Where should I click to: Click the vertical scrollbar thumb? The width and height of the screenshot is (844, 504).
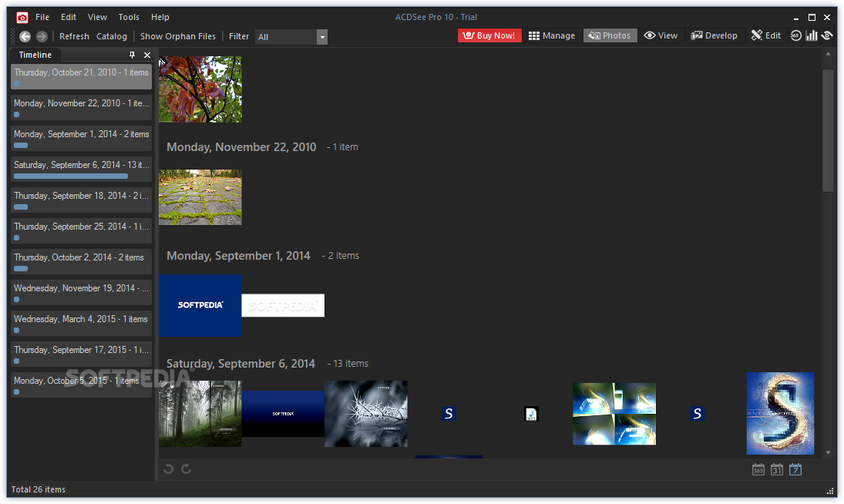pyautogui.click(x=828, y=130)
